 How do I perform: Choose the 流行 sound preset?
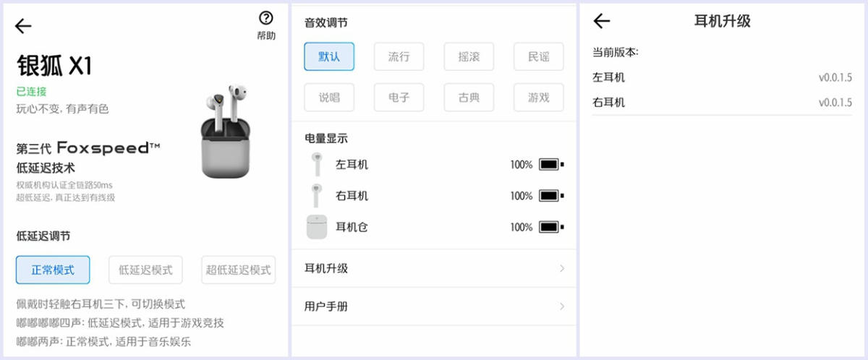(x=399, y=56)
